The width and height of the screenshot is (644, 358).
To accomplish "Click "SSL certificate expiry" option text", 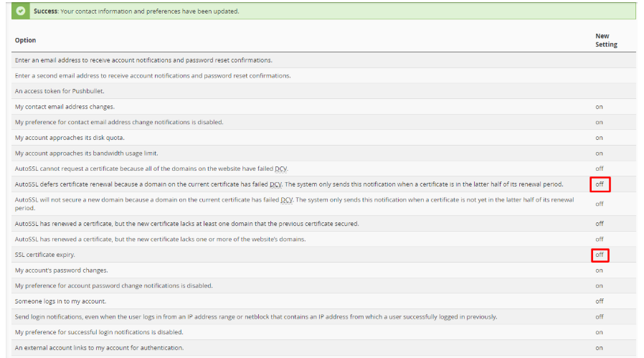I will (x=44, y=255).
